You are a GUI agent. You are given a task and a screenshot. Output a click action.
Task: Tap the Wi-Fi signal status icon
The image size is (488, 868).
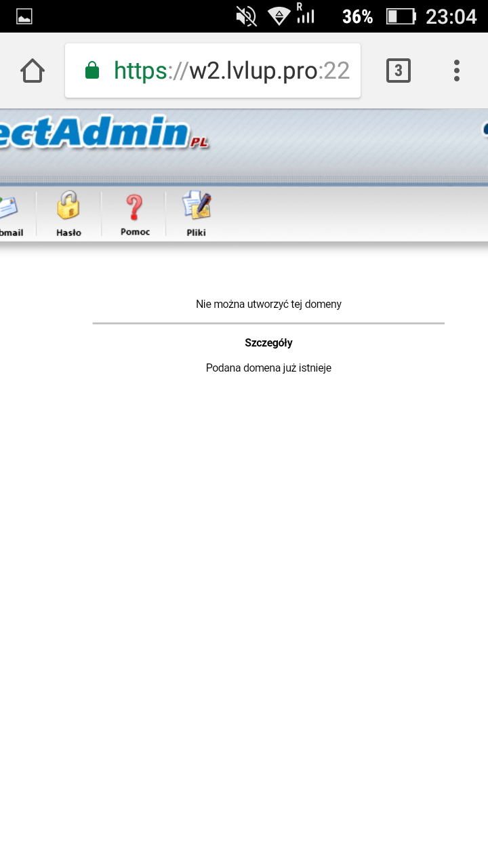coord(279,16)
